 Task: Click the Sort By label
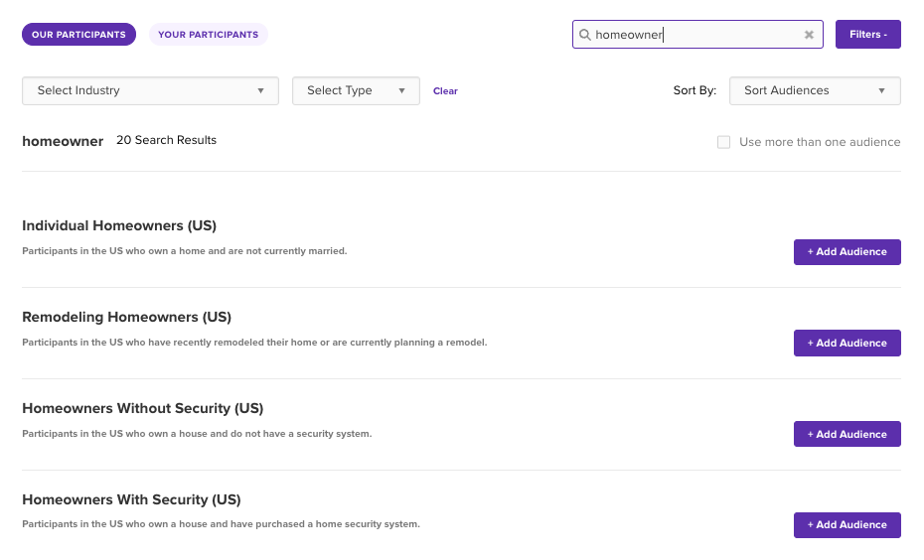[694, 90]
